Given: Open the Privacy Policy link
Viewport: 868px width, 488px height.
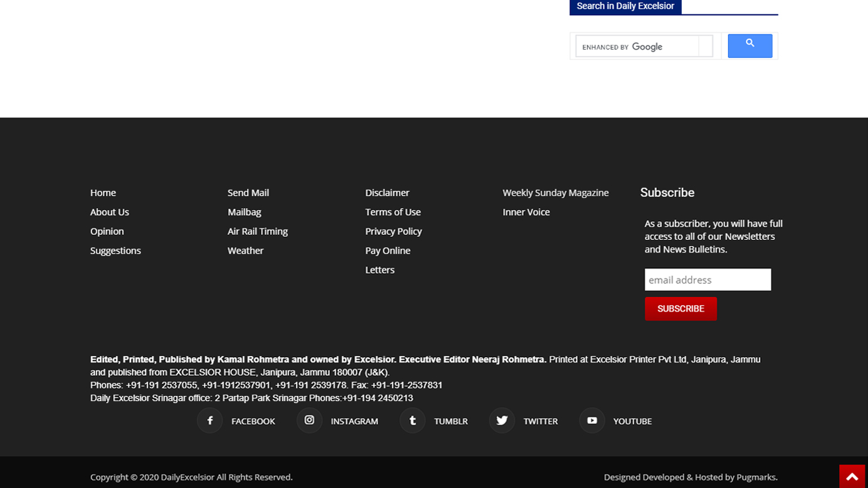Looking at the screenshot, I should (x=394, y=231).
